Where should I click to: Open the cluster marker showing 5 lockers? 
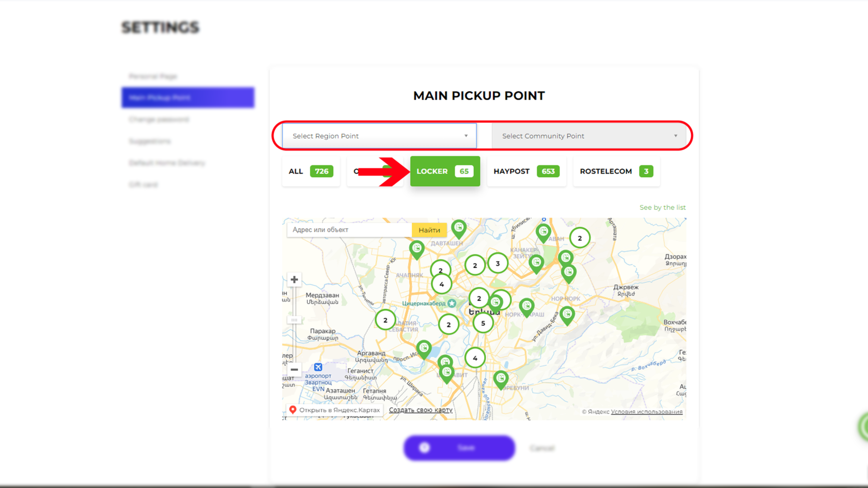(x=483, y=322)
